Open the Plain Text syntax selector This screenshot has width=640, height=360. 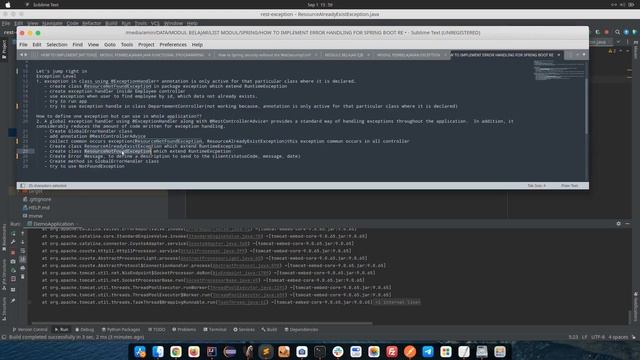click(569, 186)
